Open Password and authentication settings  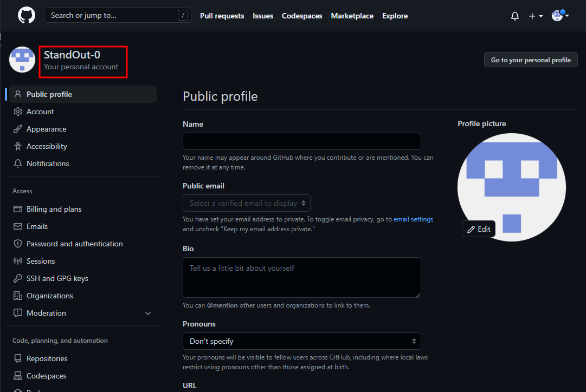tap(83, 244)
